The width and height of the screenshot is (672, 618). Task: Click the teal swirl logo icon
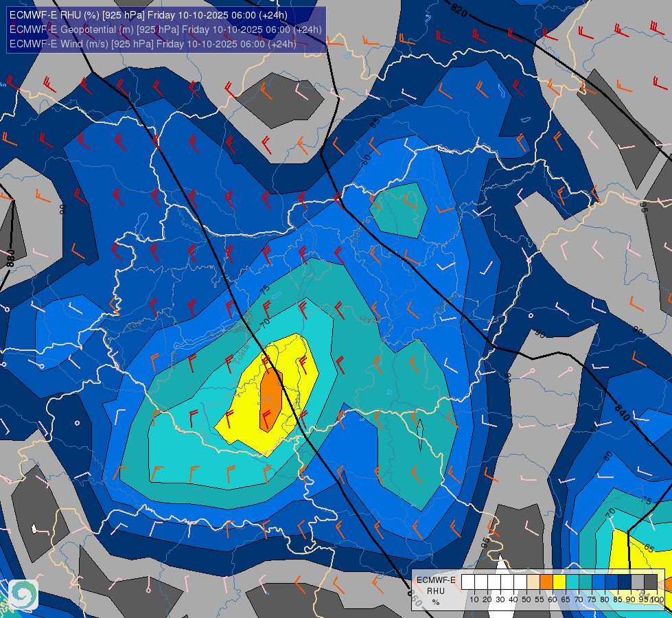point(23,595)
